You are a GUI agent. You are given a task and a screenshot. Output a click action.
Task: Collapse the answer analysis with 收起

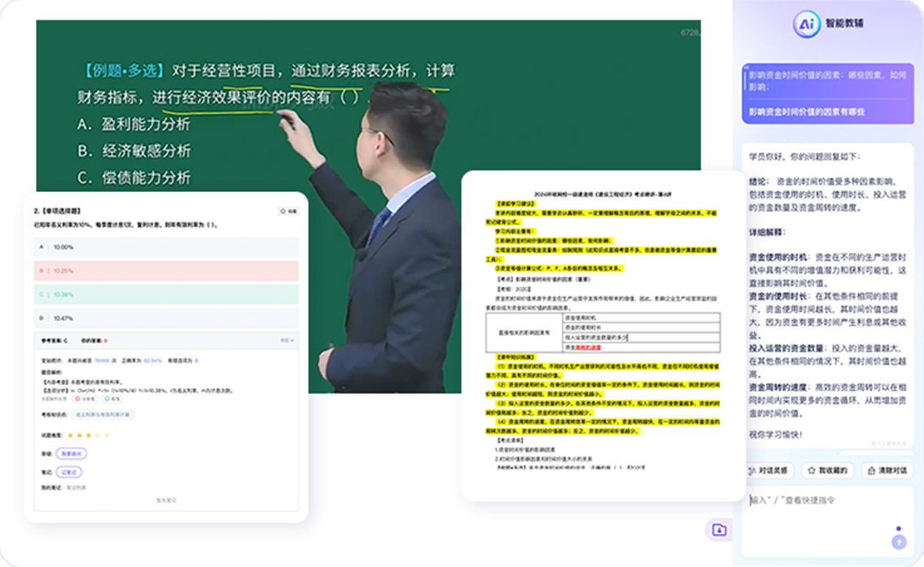pyautogui.click(x=286, y=340)
